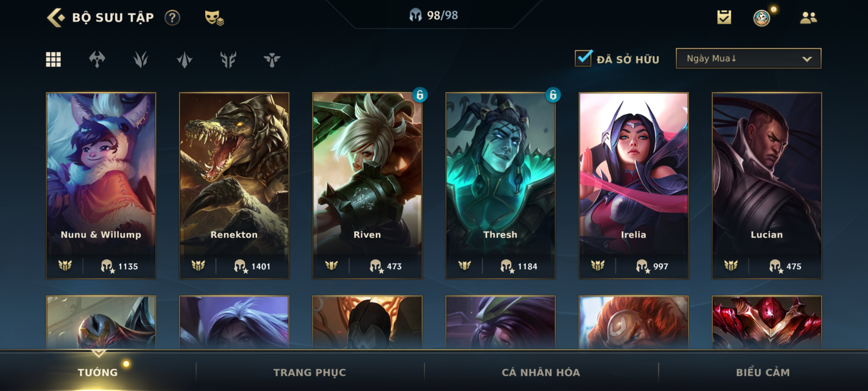
Task: Filter champions by the third role icon
Action: [184, 59]
